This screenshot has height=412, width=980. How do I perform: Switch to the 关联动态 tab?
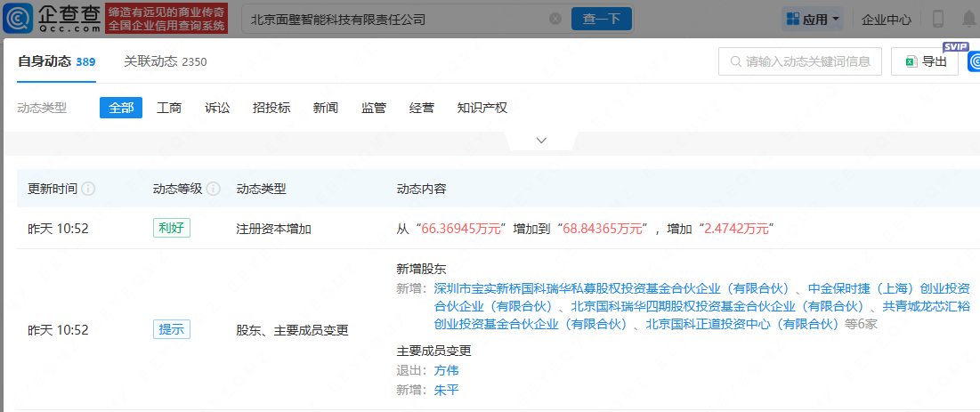tap(165, 61)
